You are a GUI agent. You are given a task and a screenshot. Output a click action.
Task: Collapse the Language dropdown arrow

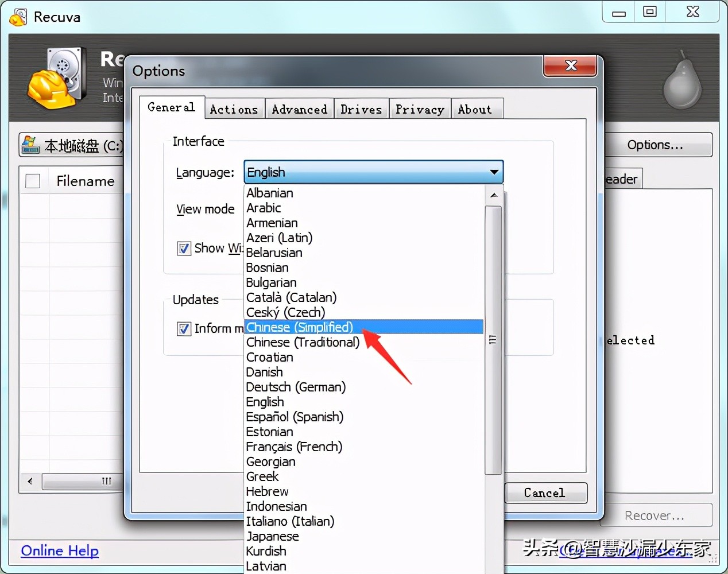pyautogui.click(x=493, y=172)
